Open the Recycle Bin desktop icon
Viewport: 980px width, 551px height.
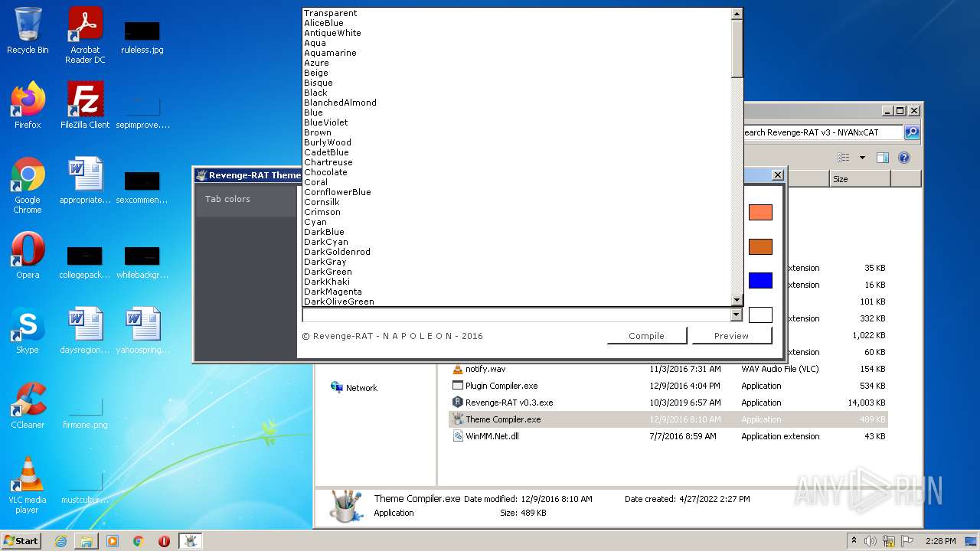[x=28, y=31]
